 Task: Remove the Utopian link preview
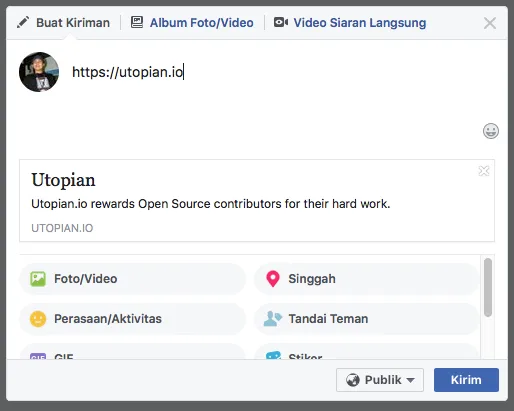(484, 171)
